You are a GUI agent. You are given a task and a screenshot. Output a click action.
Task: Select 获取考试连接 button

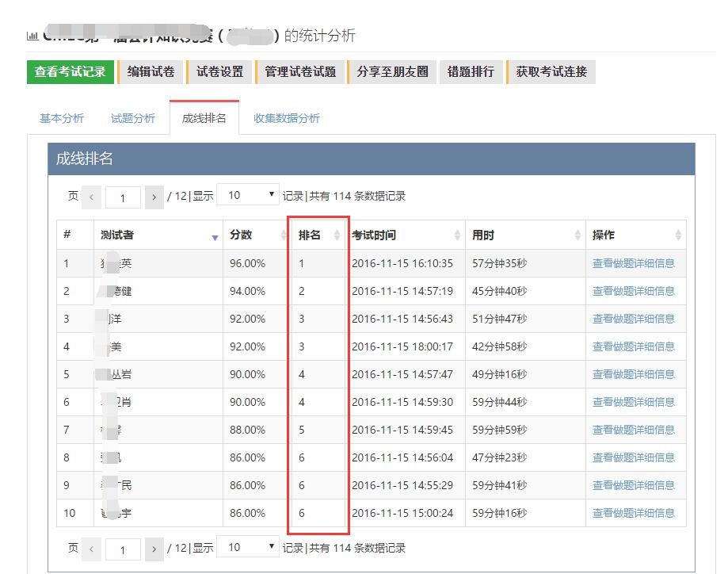point(551,72)
